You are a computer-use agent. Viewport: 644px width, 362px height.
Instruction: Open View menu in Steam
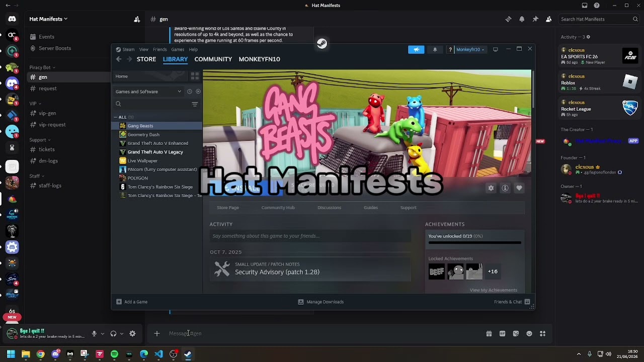[144, 49]
